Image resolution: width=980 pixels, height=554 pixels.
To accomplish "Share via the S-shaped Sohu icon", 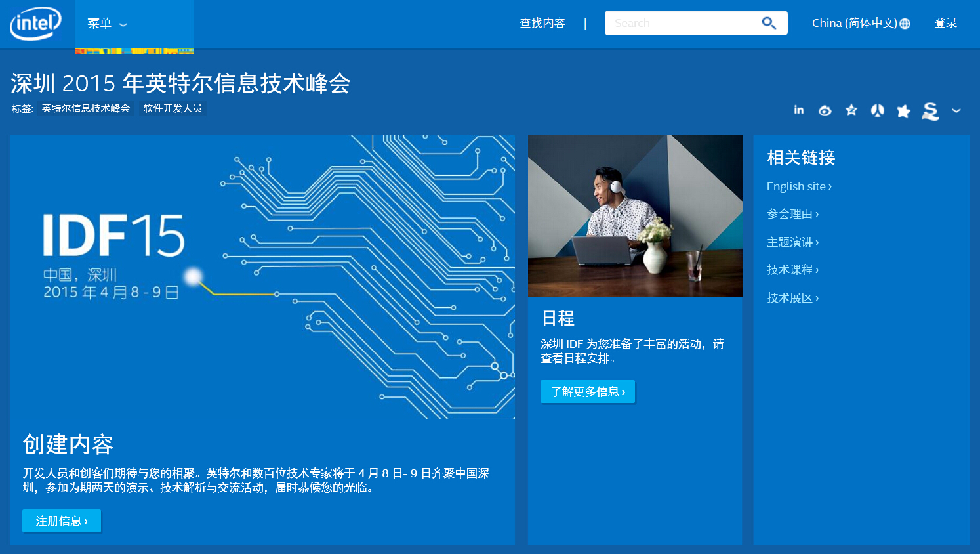I will [x=930, y=112].
